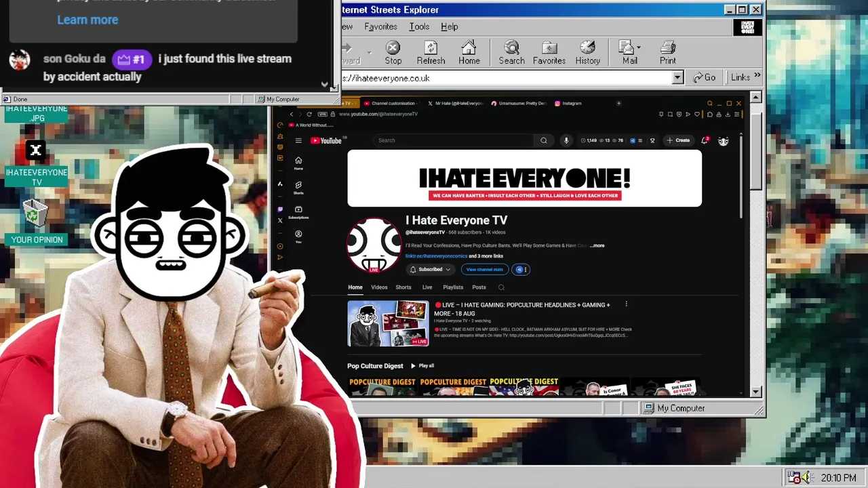Click the YouTube search magnifier button
Screen dimensions: 868x488
tap(543, 140)
